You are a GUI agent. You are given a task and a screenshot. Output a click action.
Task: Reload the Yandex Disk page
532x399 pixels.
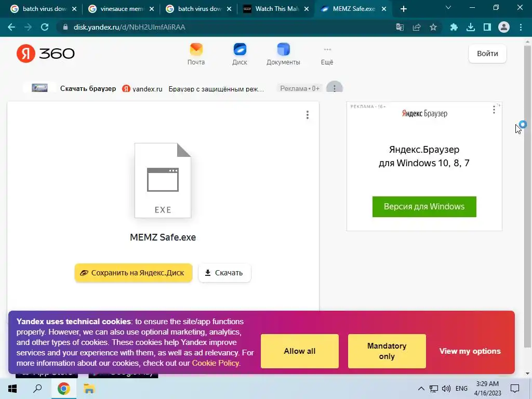click(x=45, y=27)
